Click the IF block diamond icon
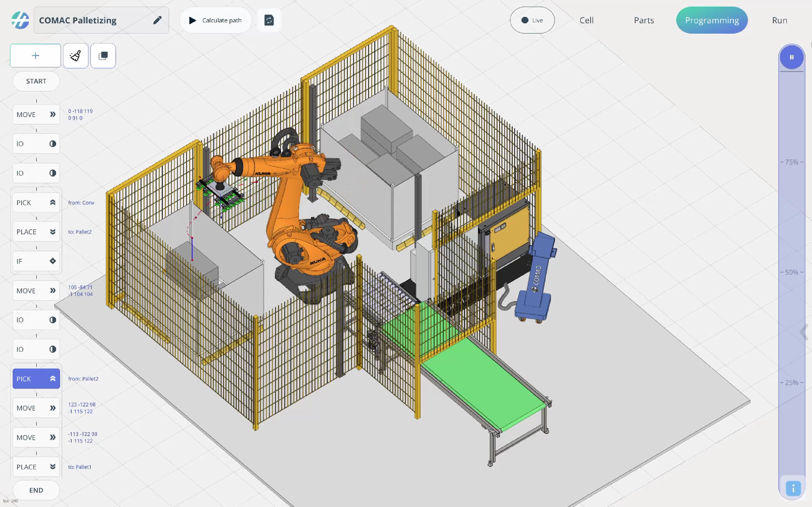This screenshot has height=507, width=812. click(53, 261)
